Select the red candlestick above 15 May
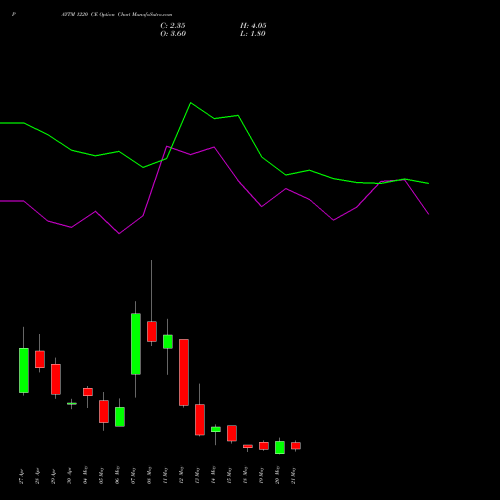 point(232,433)
